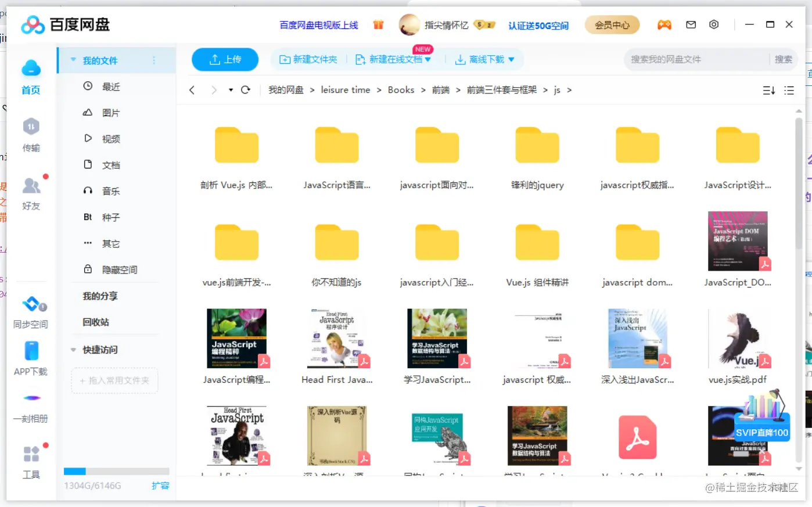The height and width of the screenshot is (507, 812).
Task: Open 我的分享 in the sidebar
Action: click(100, 296)
